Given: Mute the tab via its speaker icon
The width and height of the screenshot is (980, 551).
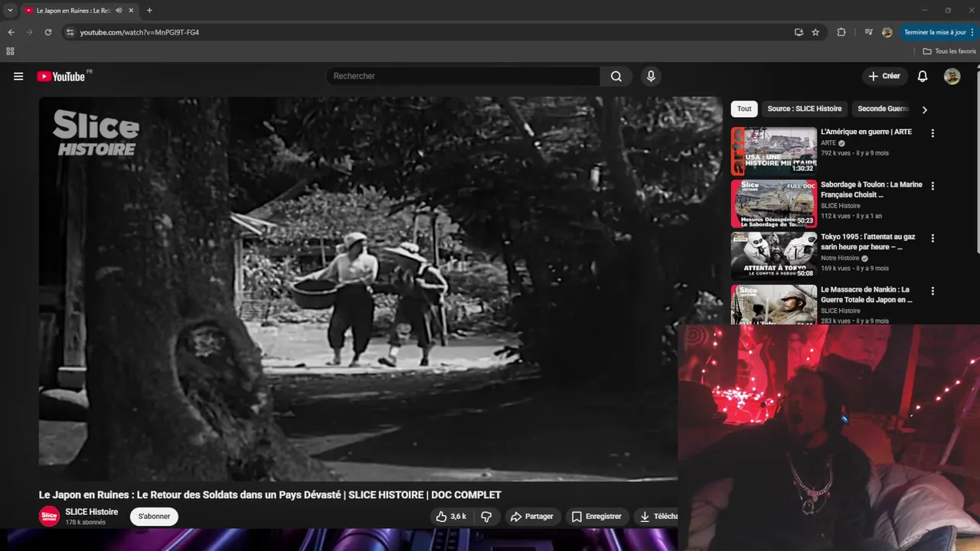Looking at the screenshot, I should (x=119, y=11).
